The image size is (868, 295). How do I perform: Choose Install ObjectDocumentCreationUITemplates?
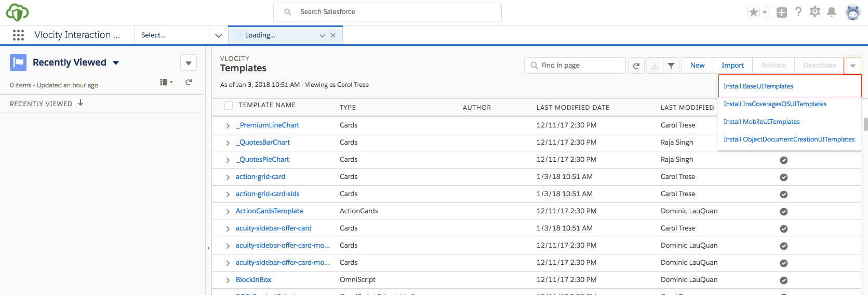pos(790,139)
